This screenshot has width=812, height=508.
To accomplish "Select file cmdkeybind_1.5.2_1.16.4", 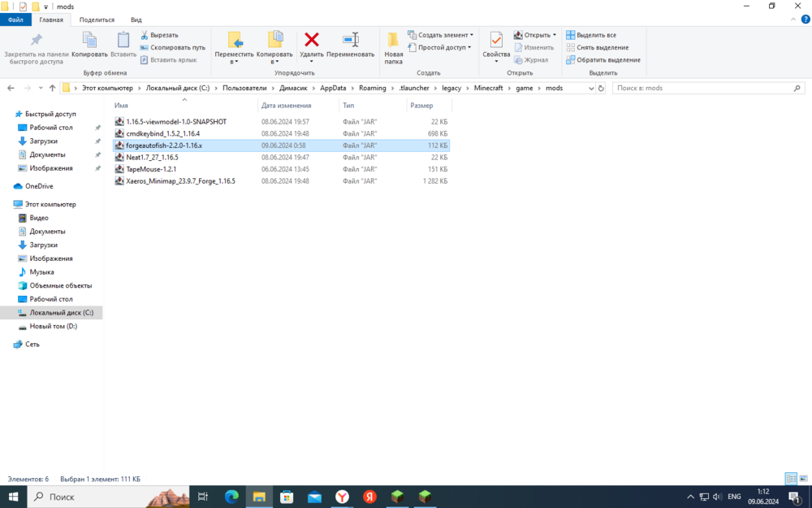I will point(163,134).
